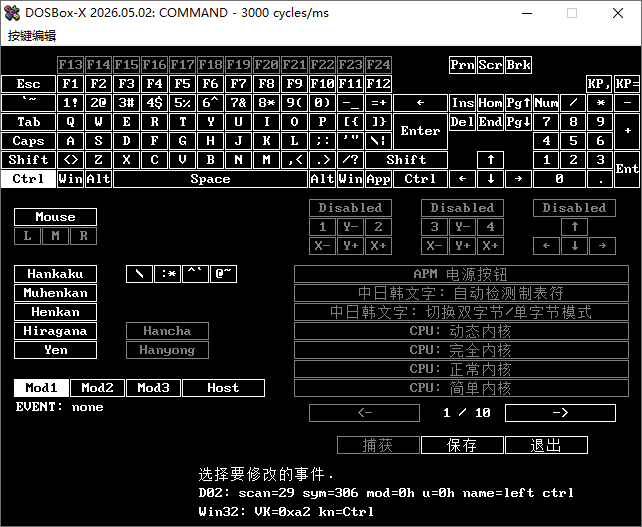Select the F24 key button
This screenshot has width=642, height=527.
pyautogui.click(x=378, y=65)
